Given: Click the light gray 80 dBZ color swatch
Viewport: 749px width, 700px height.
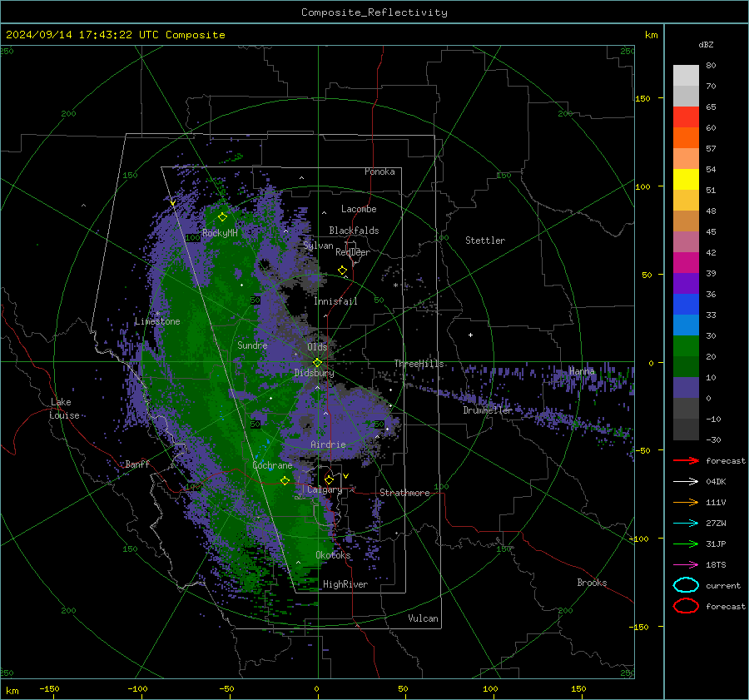Looking at the screenshot, I should pos(686,76).
